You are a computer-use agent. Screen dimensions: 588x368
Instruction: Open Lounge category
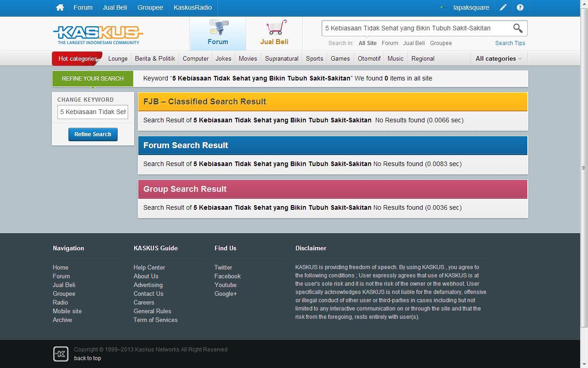point(118,58)
